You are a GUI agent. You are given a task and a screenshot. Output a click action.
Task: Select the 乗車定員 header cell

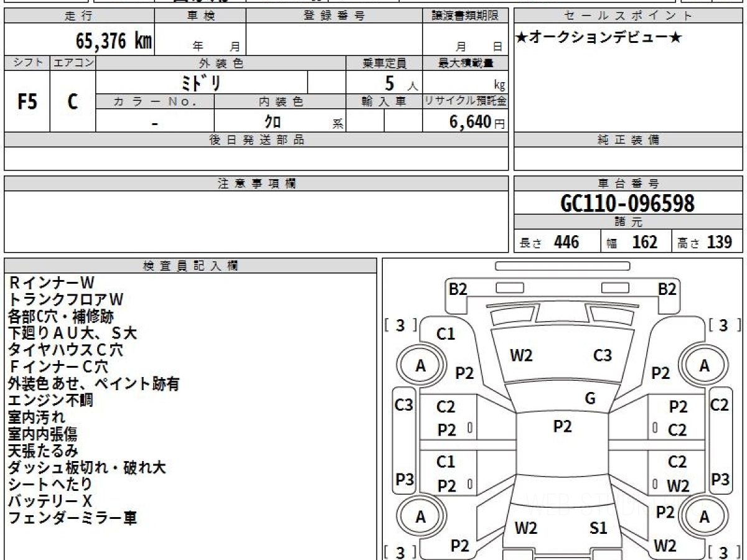(x=384, y=63)
